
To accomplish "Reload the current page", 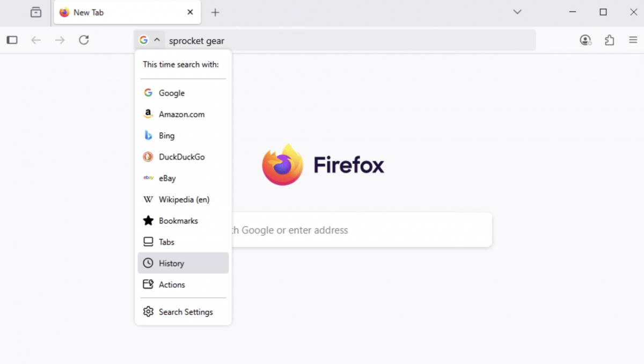I will click(x=84, y=40).
